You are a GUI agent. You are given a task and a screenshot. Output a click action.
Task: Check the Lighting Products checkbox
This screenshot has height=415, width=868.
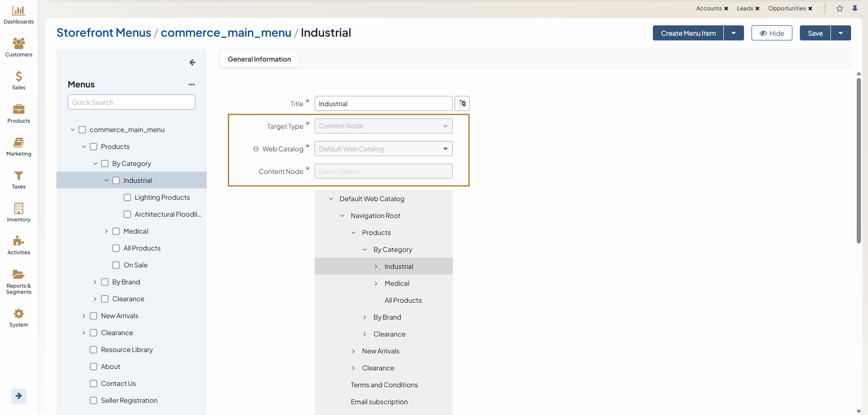point(127,197)
